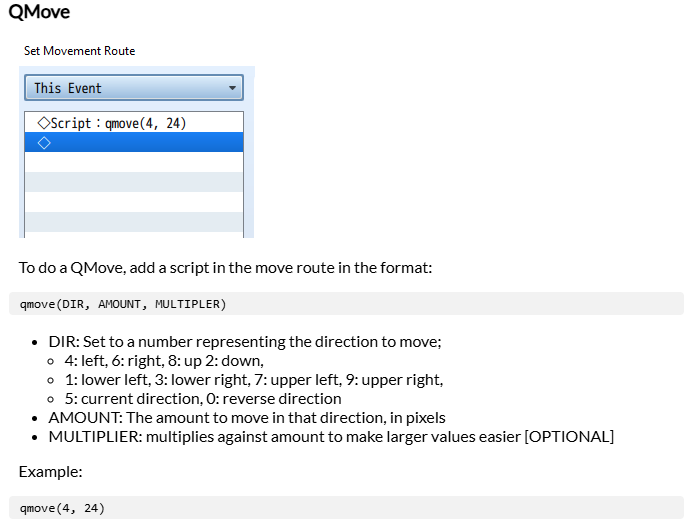Click the qmove(DIR, AMOUNT, MULTIPLER) code block

(346, 304)
